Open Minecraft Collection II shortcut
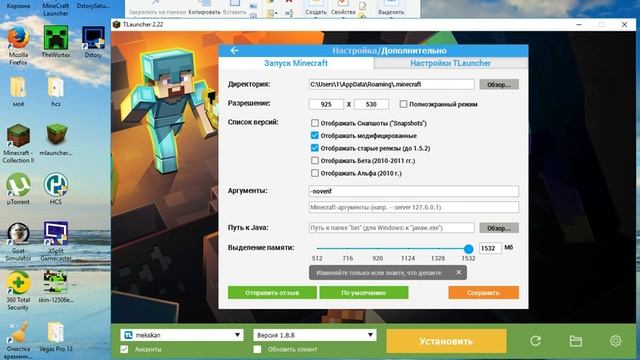 point(18,144)
